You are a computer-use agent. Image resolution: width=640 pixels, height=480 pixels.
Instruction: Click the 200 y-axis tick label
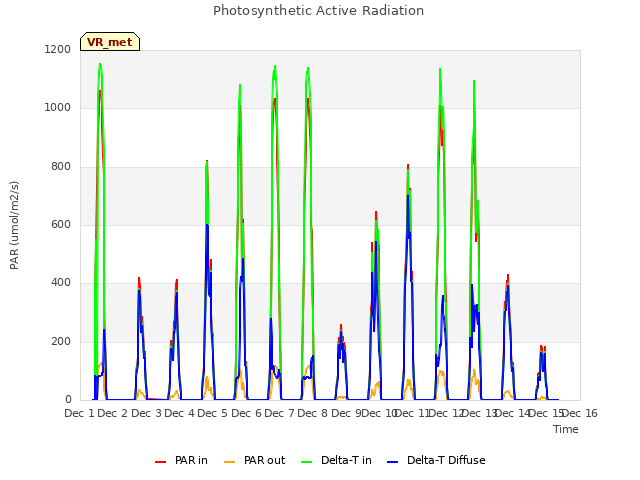(60, 342)
